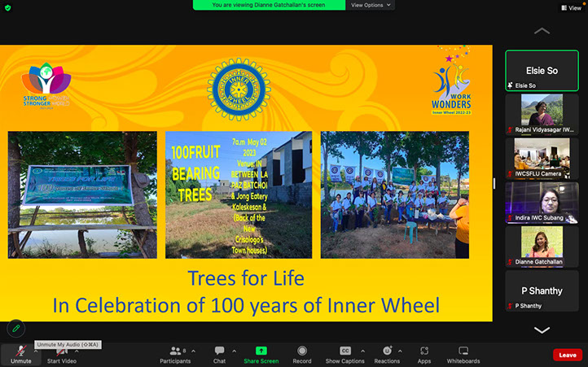
Task: Open Whiteboards
Action: (463, 353)
